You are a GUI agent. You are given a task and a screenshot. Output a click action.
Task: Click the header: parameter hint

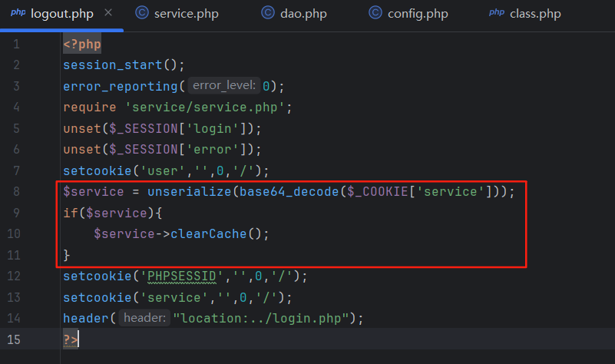click(x=145, y=318)
